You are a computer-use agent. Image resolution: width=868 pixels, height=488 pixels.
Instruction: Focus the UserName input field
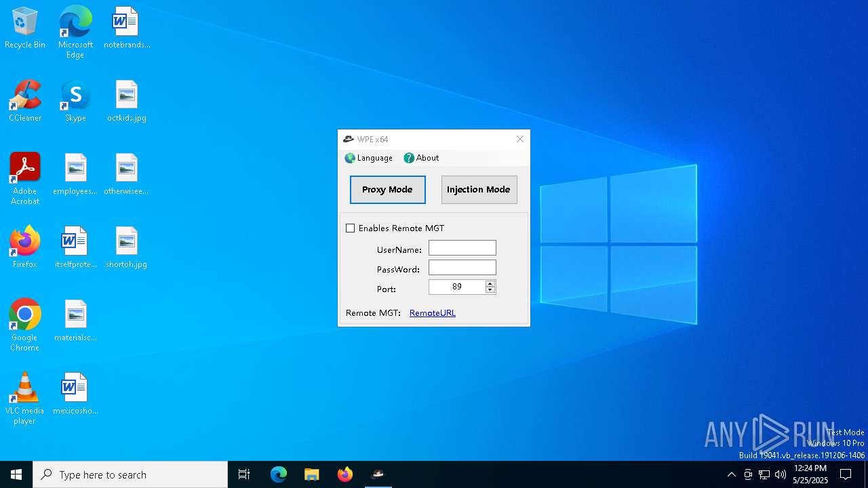pos(462,248)
